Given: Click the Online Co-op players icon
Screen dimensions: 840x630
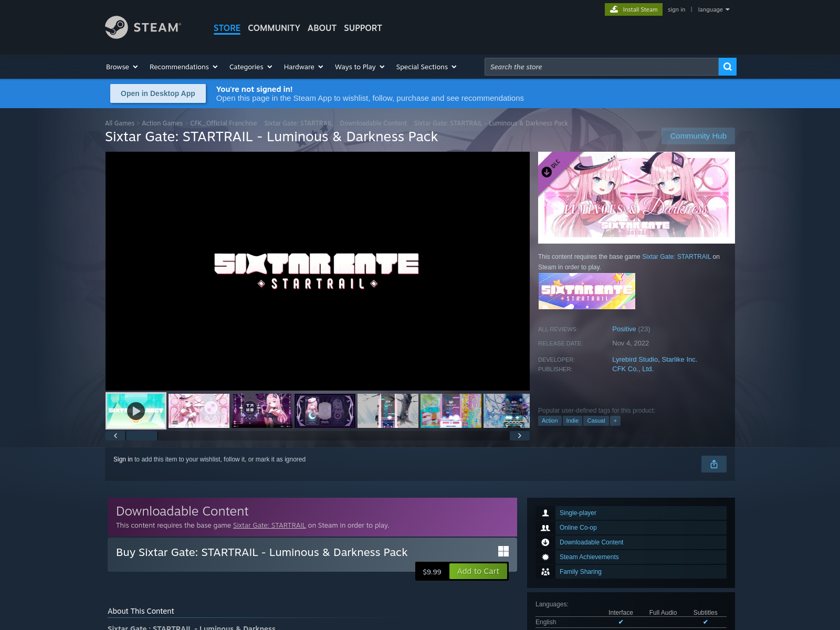Looking at the screenshot, I should [545, 528].
